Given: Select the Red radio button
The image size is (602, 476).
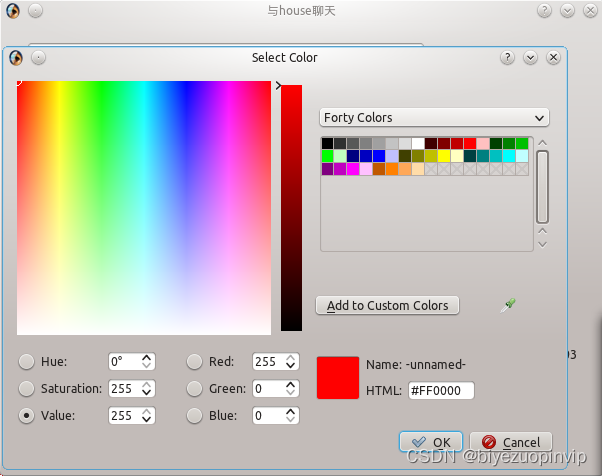Looking at the screenshot, I should (x=194, y=362).
